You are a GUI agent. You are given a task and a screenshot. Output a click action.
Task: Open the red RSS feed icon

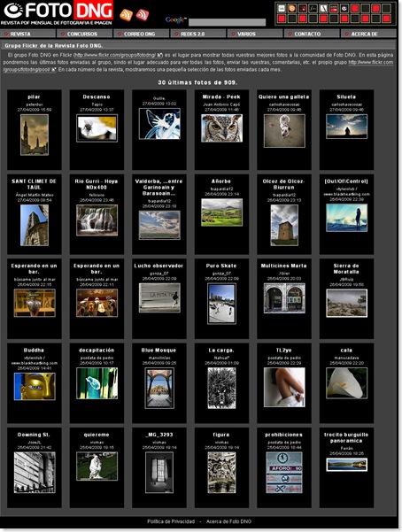coord(143,14)
